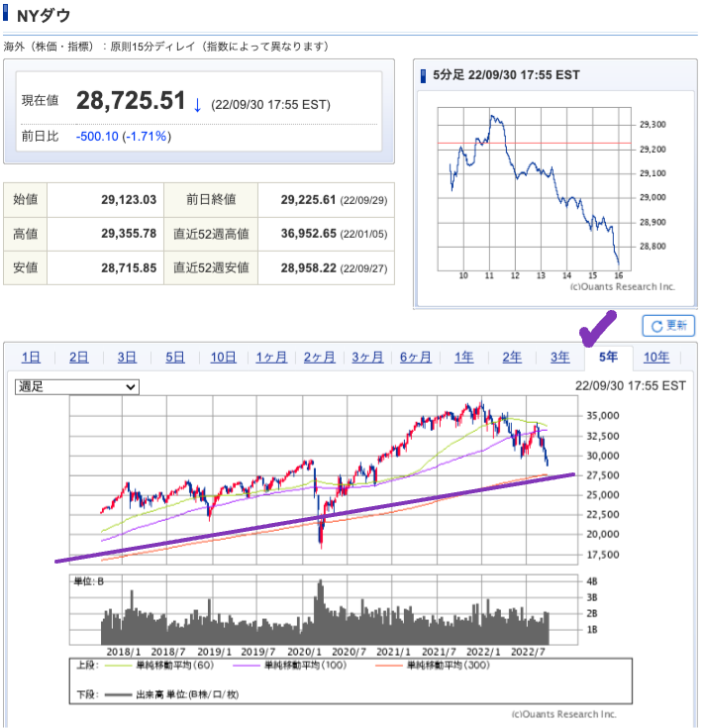704x728 pixels.
Task: Click the 出来高 volume legend entry
Action: click(171, 694)
